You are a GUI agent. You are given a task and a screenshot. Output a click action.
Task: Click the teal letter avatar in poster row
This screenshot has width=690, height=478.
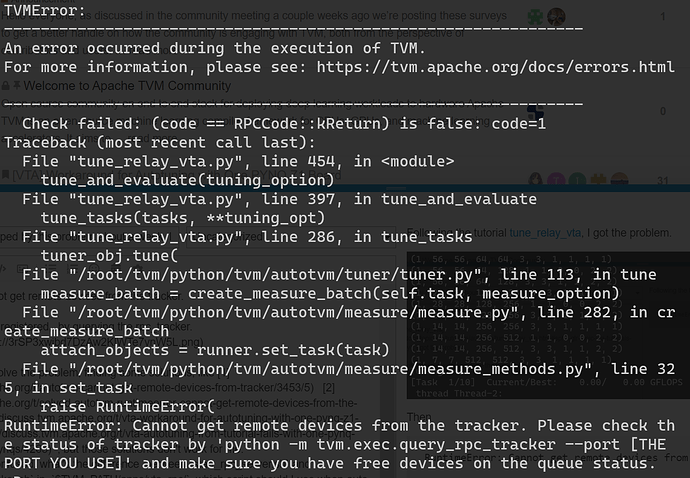coord(578,181)
